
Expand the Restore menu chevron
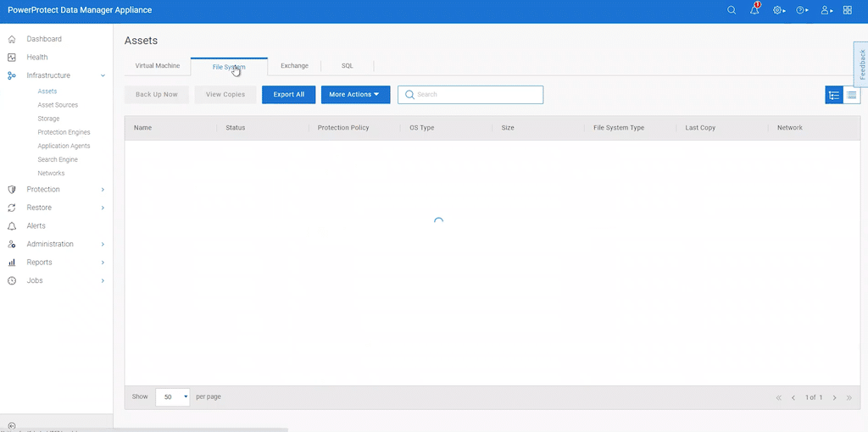click(103, 208)
